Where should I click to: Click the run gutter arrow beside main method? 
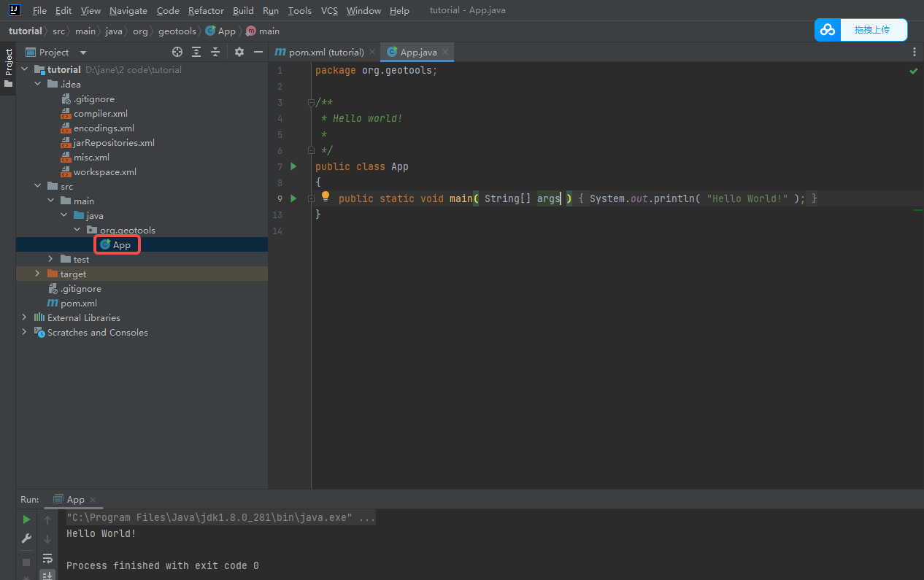293,198
